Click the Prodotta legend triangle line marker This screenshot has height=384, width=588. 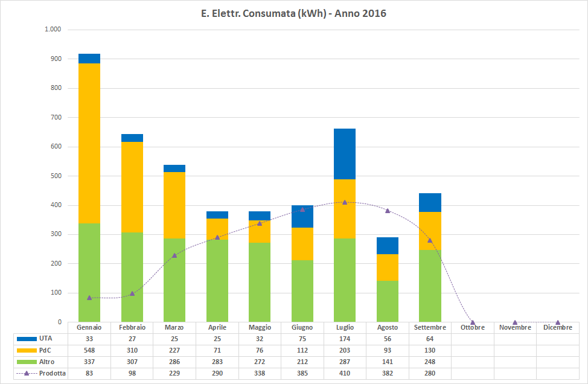pyautogui.click(x=27, y=374)
